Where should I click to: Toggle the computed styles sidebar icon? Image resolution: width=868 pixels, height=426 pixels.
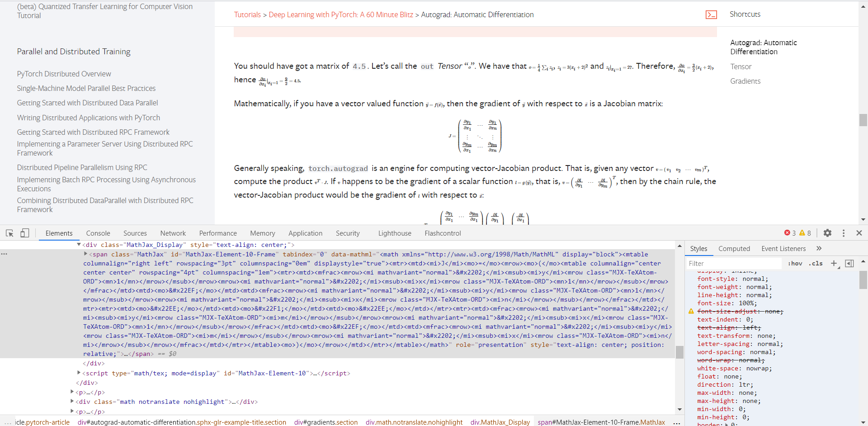(x=849, y=263)
